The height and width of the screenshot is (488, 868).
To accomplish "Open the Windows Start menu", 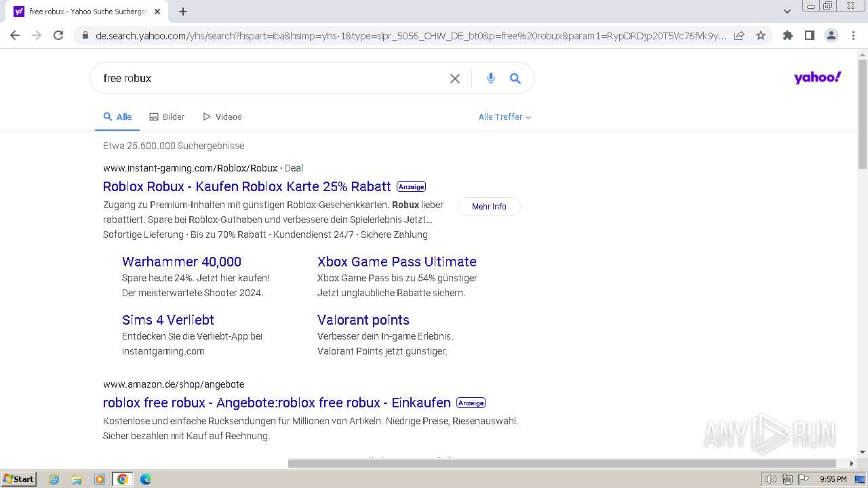I will pyautogui.click(x=18, y=479).
